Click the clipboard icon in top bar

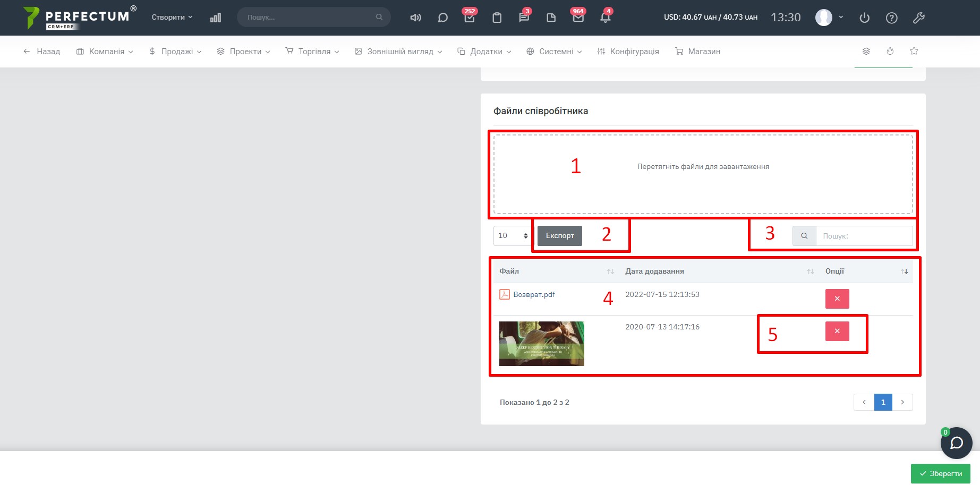tap(497, 18)
